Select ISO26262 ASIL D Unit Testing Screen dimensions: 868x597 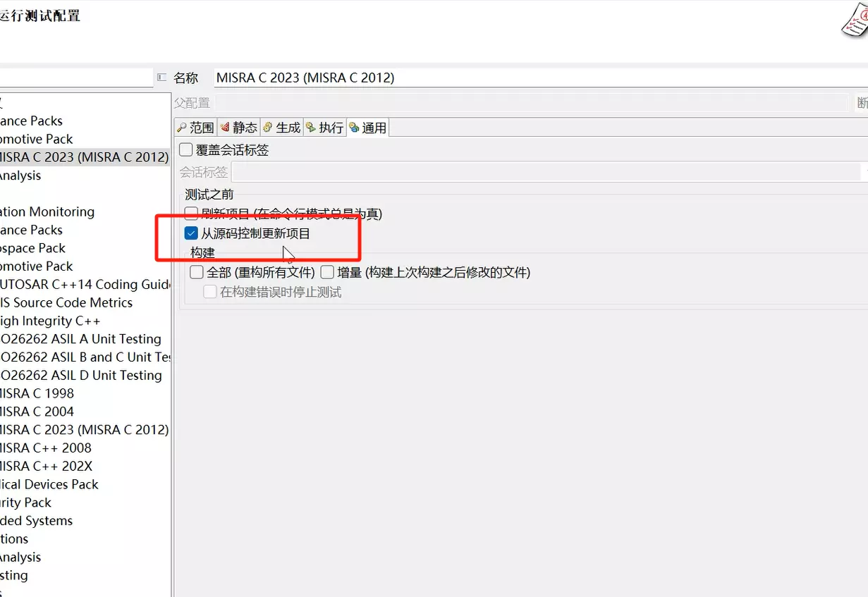point(81,376)
